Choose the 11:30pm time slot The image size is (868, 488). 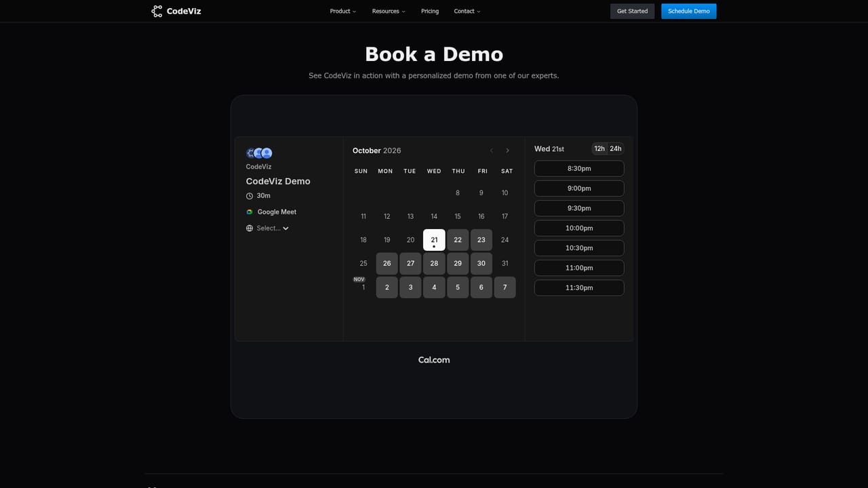click(x=579, y=288)
